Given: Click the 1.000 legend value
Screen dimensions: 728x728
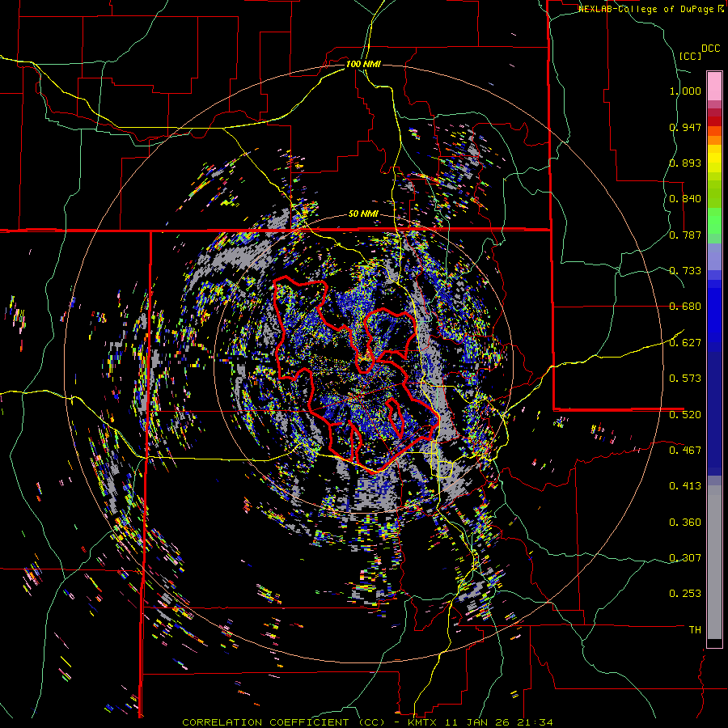Looking at the screenshot, I should click(685, 91).
